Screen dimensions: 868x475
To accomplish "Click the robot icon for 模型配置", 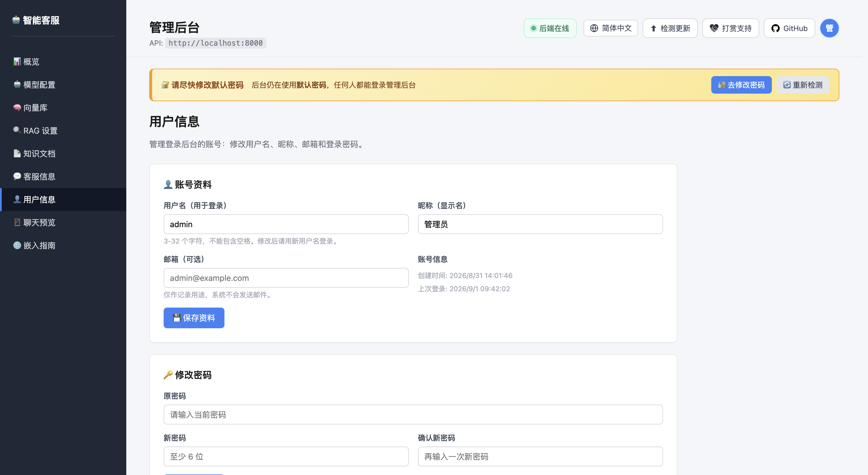I will (x=17, y=85).
